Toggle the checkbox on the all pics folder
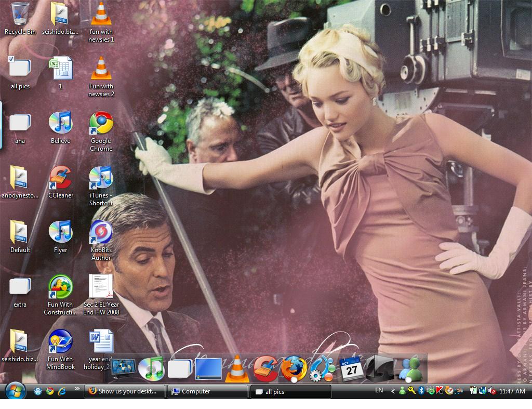This screenshot has height=409, width=532. click(11, 59)
